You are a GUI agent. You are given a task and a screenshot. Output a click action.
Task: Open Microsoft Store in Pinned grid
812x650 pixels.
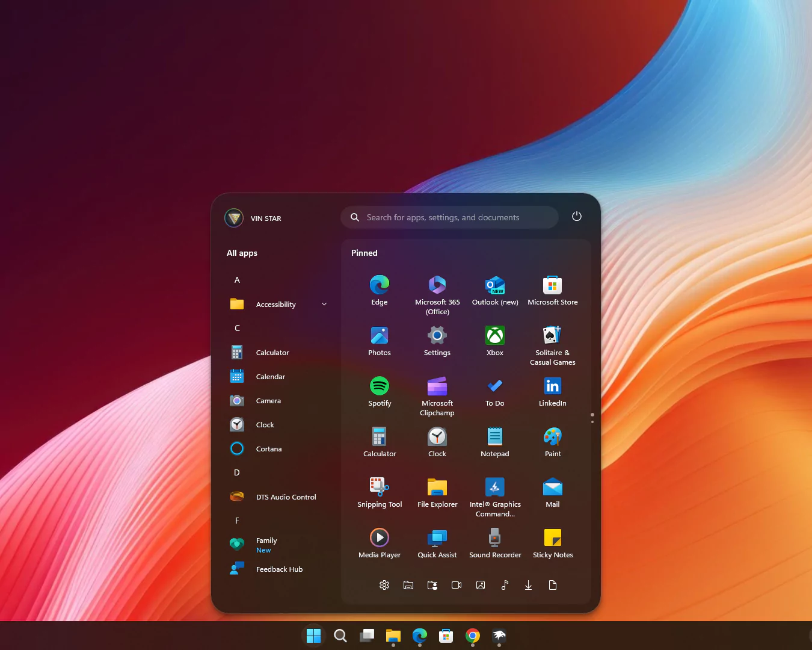[x=553, y=290]
